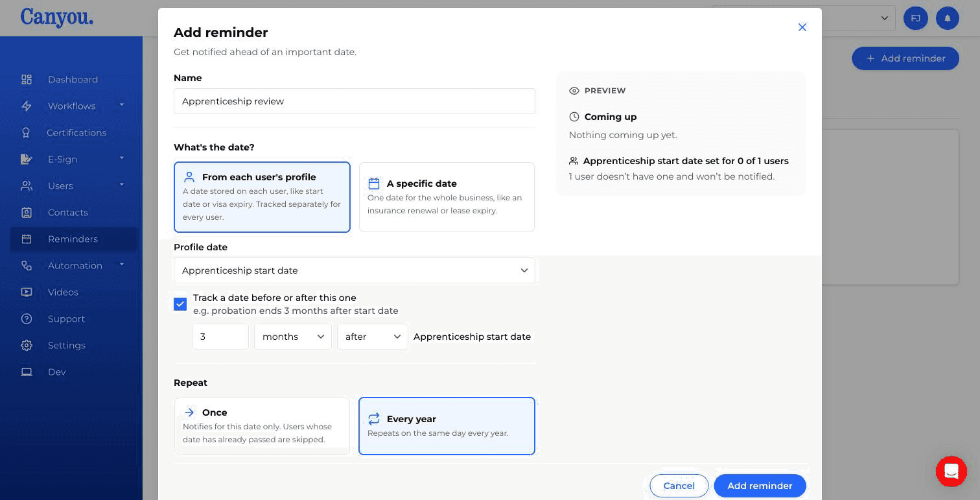Click the eye icon beside PREVIEW
Image resolution: width=980 pixels, height=500 pixels.
pyautogui.click(x=574, y=91)
